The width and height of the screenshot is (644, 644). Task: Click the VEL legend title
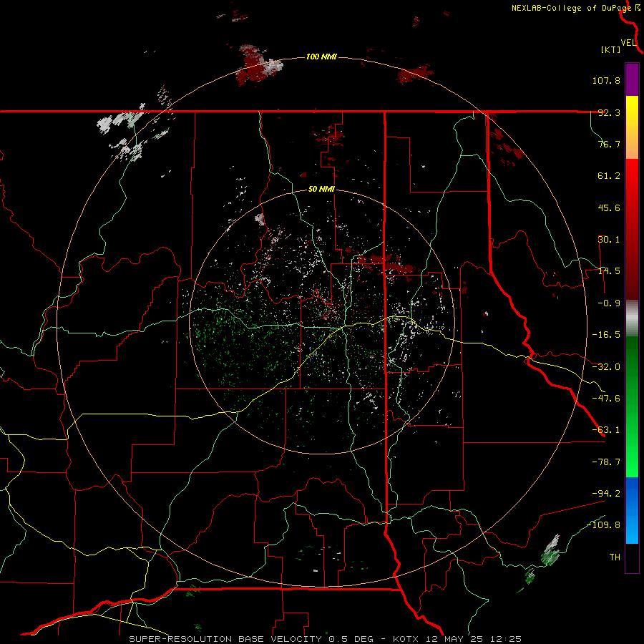628,43
